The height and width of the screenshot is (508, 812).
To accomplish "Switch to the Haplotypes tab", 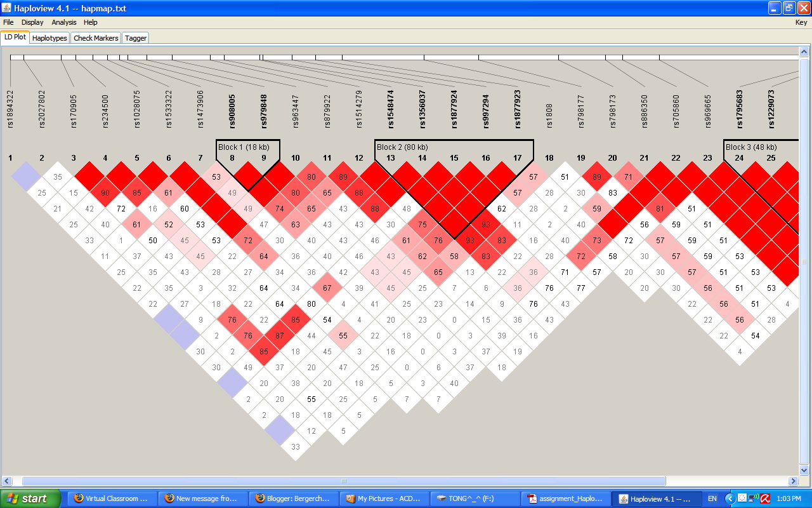I will pyautogui.click(x=49, y=37).
